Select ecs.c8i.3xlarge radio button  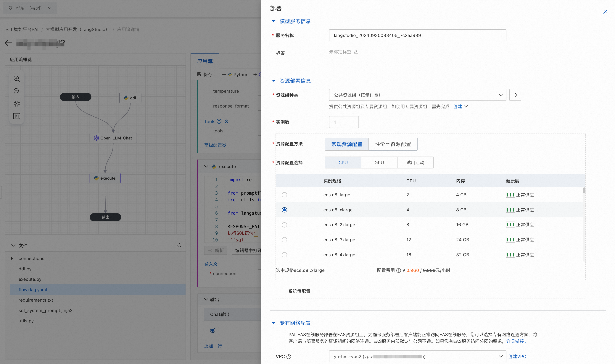point(284,240)
